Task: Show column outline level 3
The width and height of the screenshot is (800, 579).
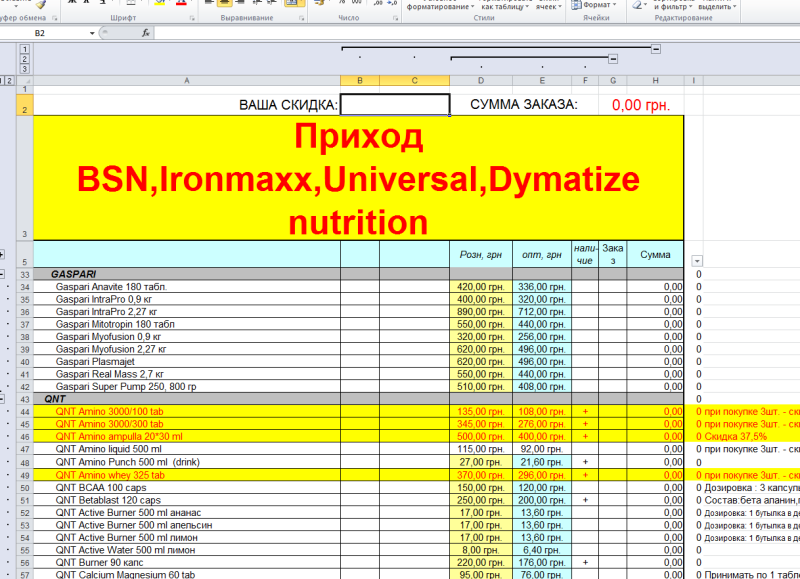Action: pos(24,69)
